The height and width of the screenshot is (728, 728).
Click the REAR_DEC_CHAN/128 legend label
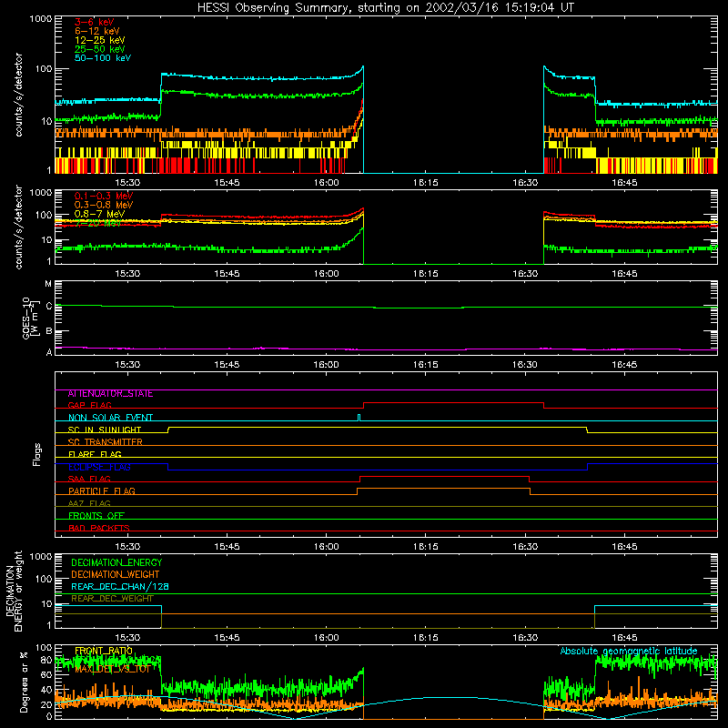(120, 586)
